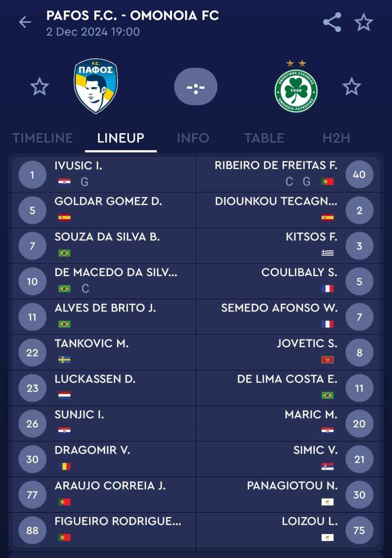Open the TABLE tab

[x=264, y=138]
